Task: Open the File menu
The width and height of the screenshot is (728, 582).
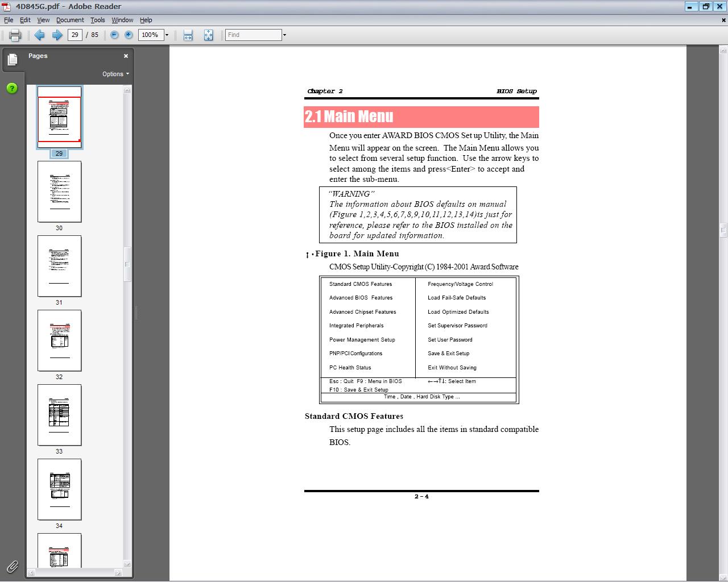Action: (x=9, y=20)
